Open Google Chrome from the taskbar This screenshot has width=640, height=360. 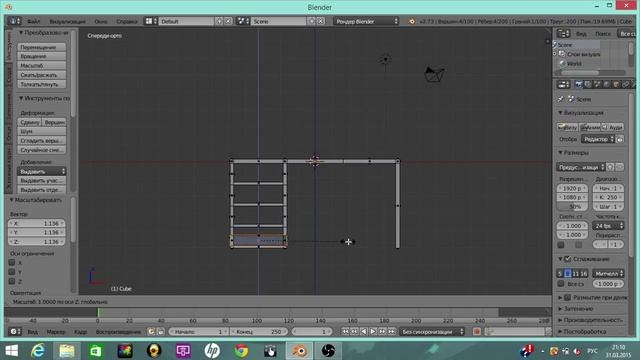point(241,351)
